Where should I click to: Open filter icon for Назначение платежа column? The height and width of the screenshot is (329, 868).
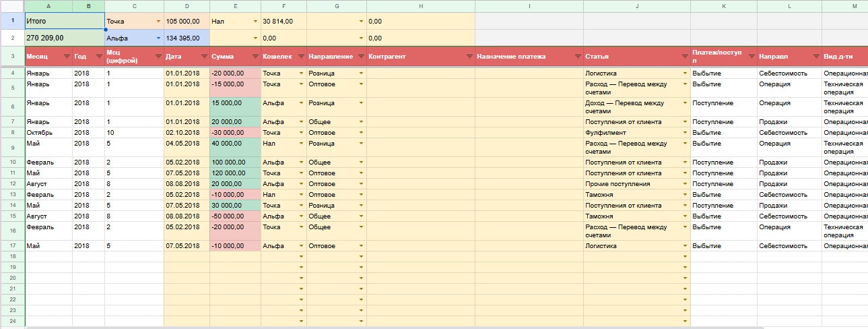pyautogui.click(x=578, y=57)
